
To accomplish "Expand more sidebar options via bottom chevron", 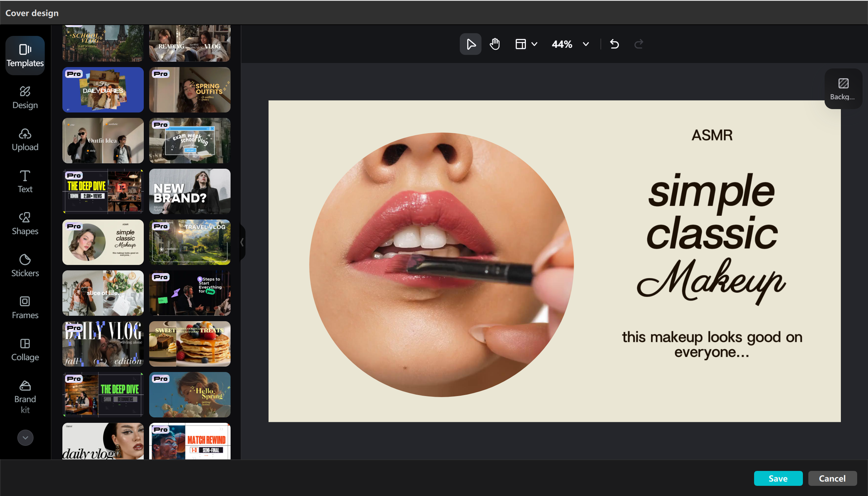I will [x=25, y=437].
